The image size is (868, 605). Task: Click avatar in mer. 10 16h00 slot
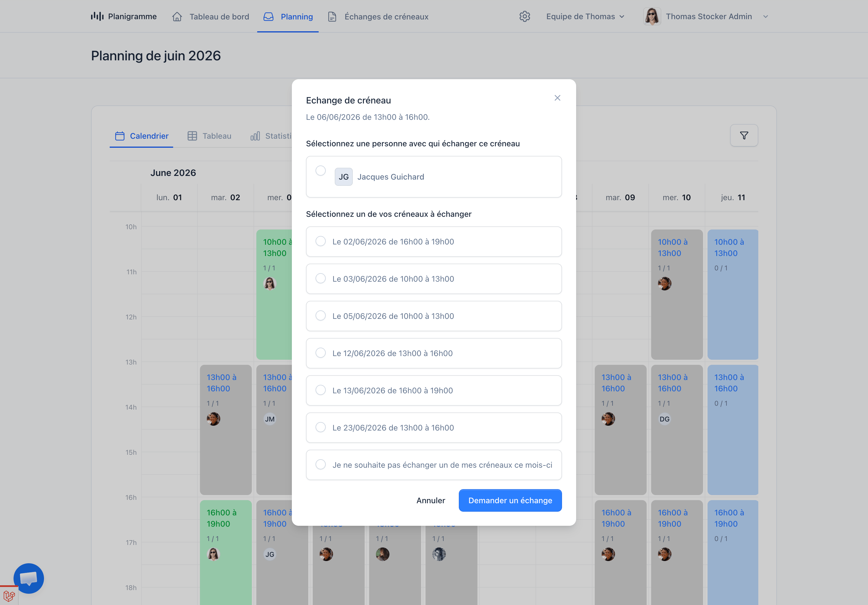665,554
